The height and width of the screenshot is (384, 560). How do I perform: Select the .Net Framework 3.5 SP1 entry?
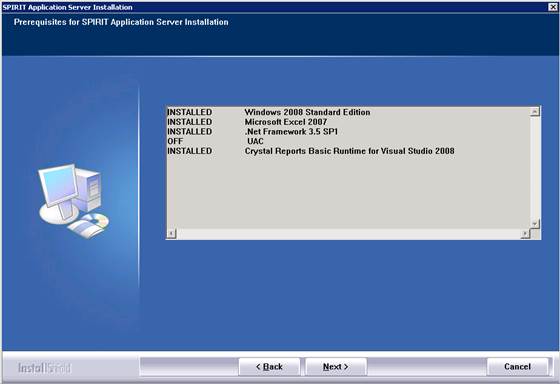[x=252, y=131]
